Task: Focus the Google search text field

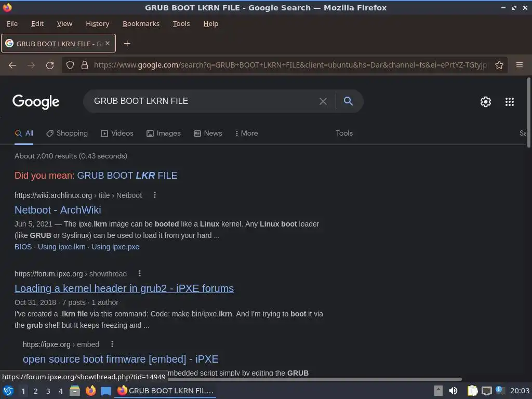Action: click(204, 101)
